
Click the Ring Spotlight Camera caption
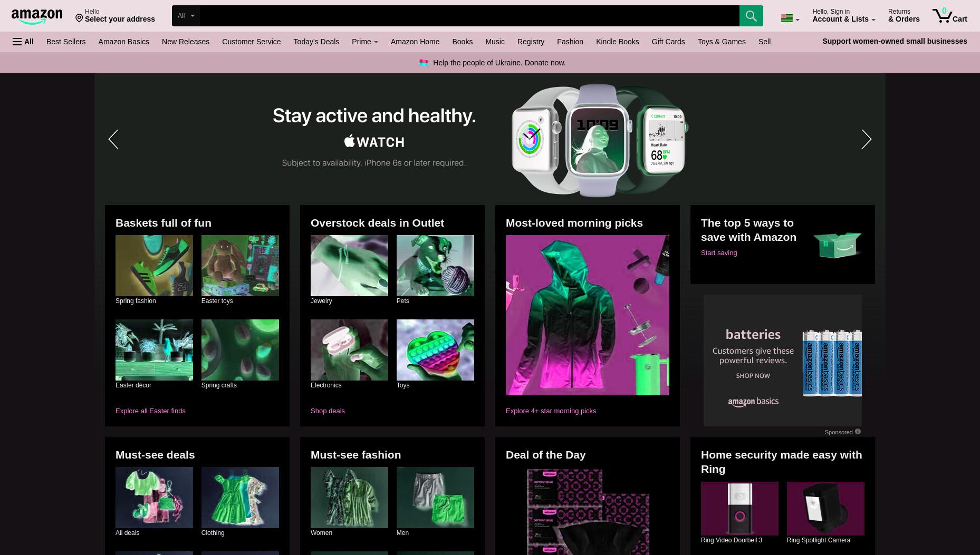click(x=819, y=540)
